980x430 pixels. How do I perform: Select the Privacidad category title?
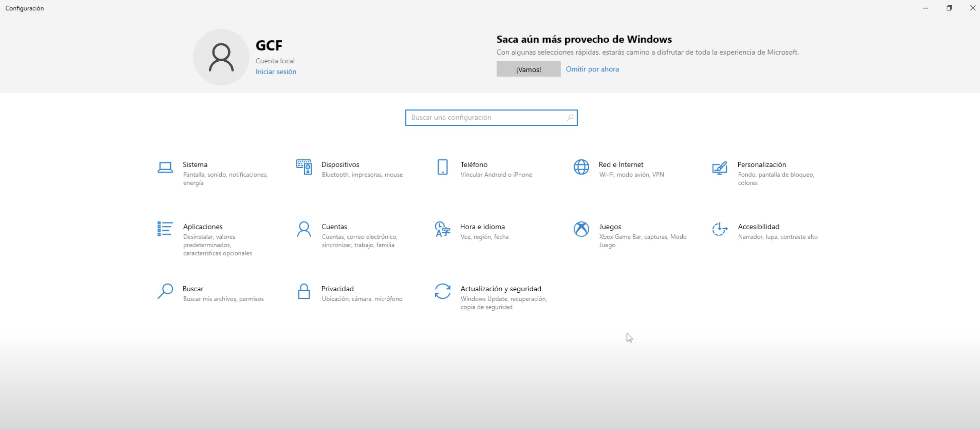click(x=338, y=289)
